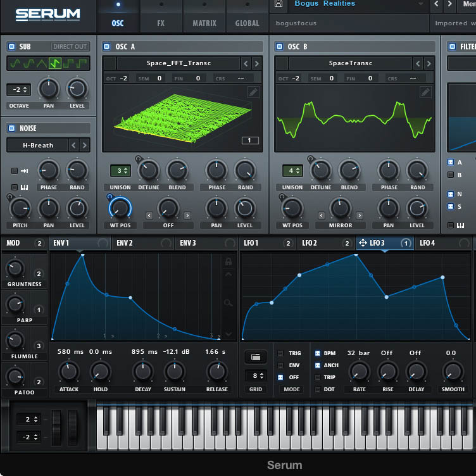Screen dimensions: 476x476
Task: Open the SpaceTransc wavetable selector
Action: (x=350, y=63)
